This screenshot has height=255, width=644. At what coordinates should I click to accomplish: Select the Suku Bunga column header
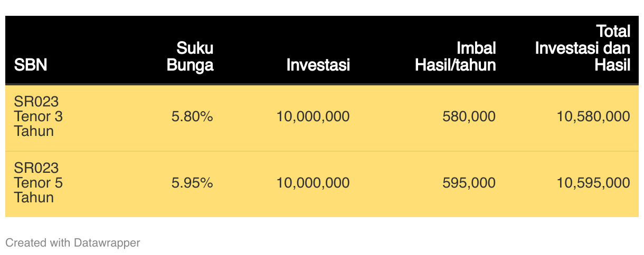click(190, 57)
